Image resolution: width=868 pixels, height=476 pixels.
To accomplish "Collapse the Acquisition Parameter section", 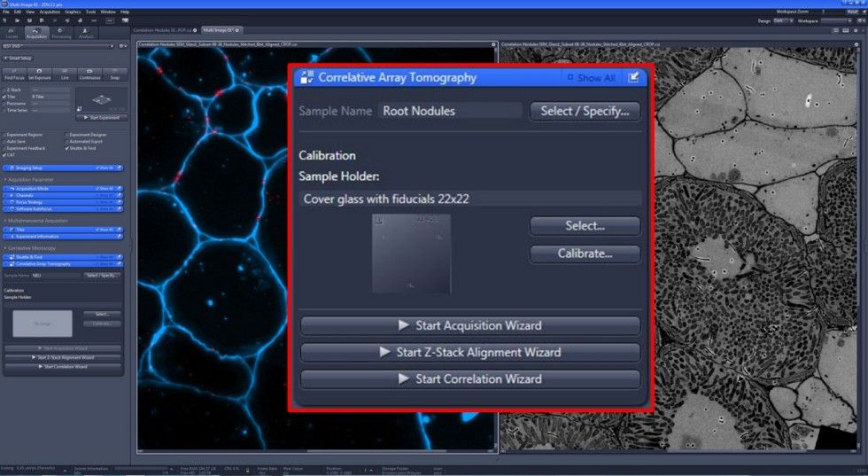I will [x=5, y=180].
